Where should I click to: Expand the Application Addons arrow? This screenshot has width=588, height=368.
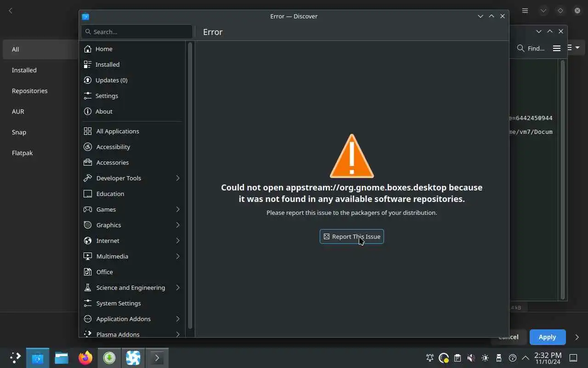pyautogui.click(x=178, y=319)
